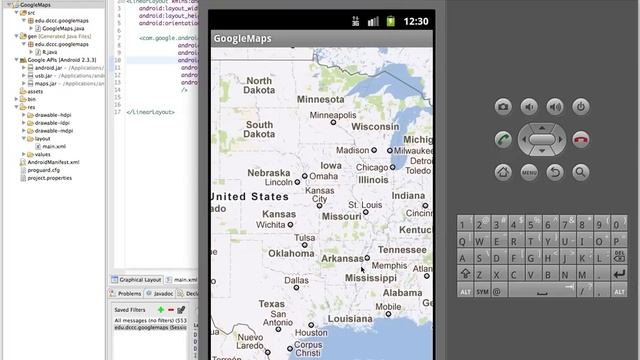Click the D-pad left arrow
This screenshot has width=640, height=360.
[x=524, y=140]
